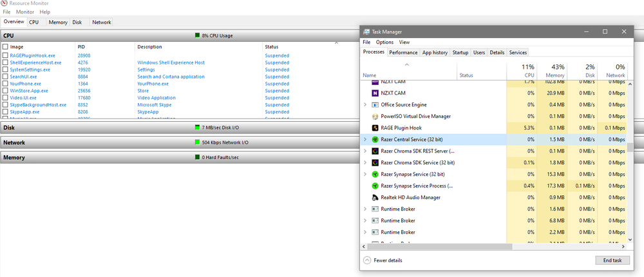Toggle the Image column select-all checkbox
Image resolution: width=644 pixels, height=277 pixels.
point(5,47)
